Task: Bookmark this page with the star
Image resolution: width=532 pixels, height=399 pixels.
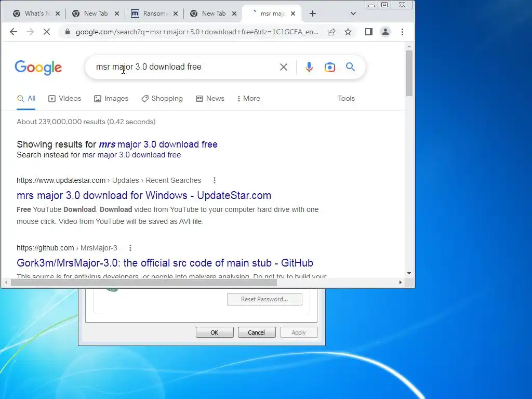Action: [x=348, y=32]
